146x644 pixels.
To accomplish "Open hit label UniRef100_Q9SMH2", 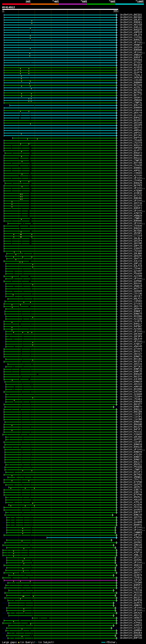I will [x=131, y=543].
